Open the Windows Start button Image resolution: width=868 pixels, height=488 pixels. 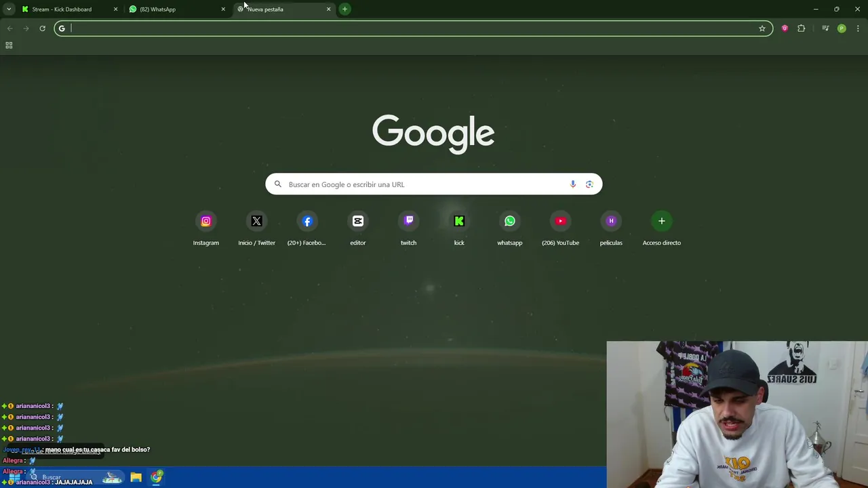click(14, 477)
